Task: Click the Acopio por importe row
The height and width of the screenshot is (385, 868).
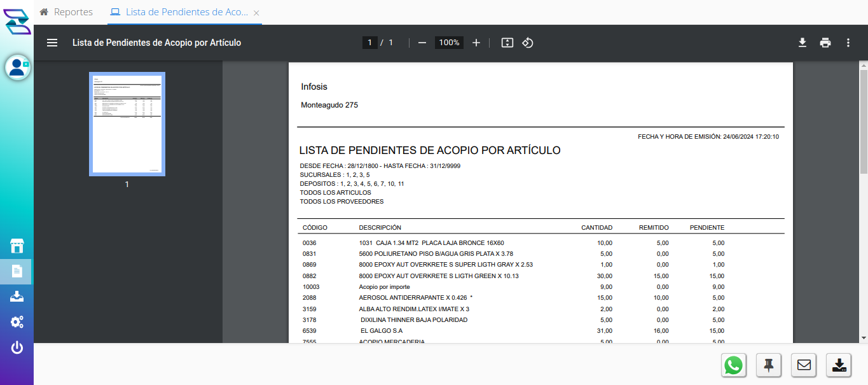Action: point(514,287)
